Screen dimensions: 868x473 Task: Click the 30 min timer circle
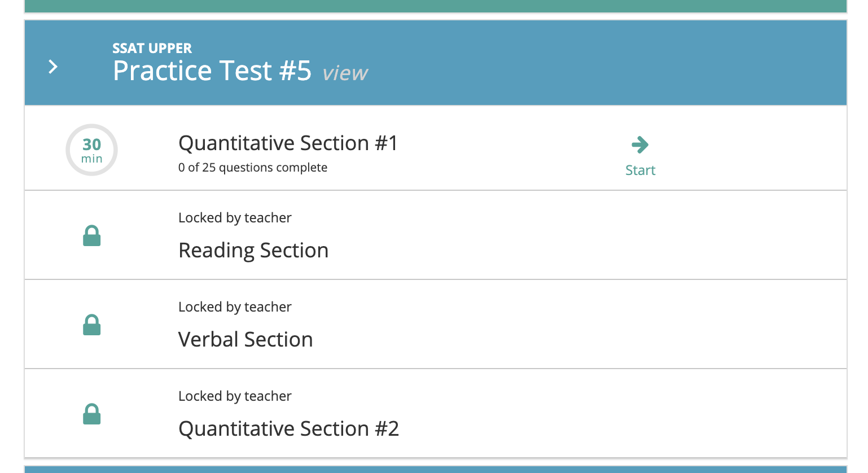coord(91,150)
